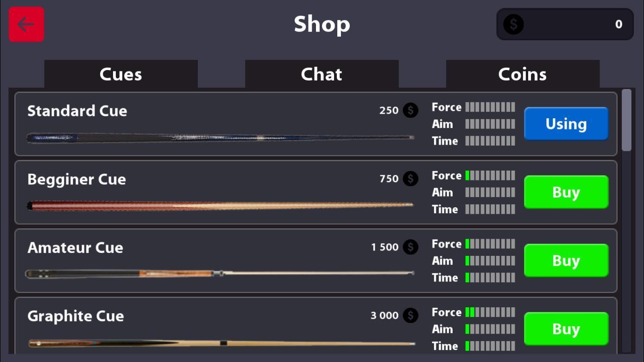This screenshot has width=644, height=362.
Task: Switch to the Chat tab
Action: tap(322, 74)
